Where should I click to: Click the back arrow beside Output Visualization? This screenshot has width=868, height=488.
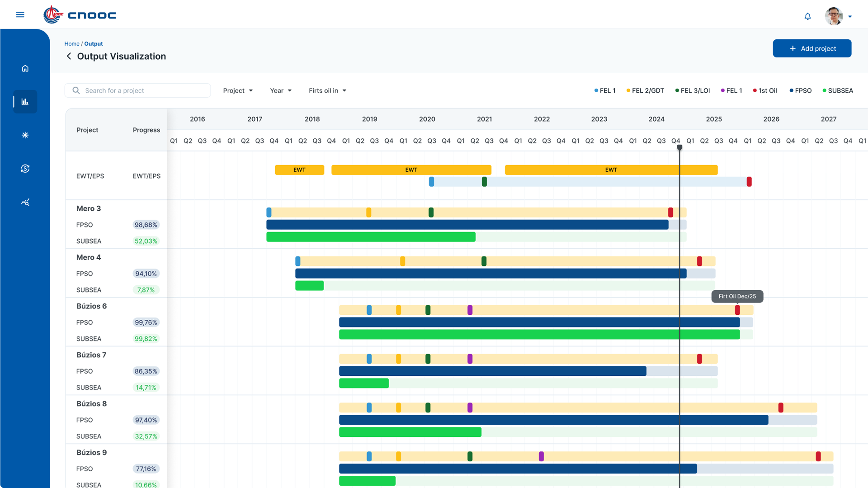[x=69, y=56]
